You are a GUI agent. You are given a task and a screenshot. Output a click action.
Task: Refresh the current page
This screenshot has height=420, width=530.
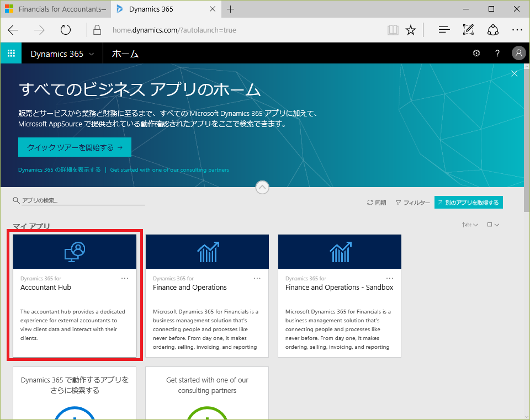[66, 30]
